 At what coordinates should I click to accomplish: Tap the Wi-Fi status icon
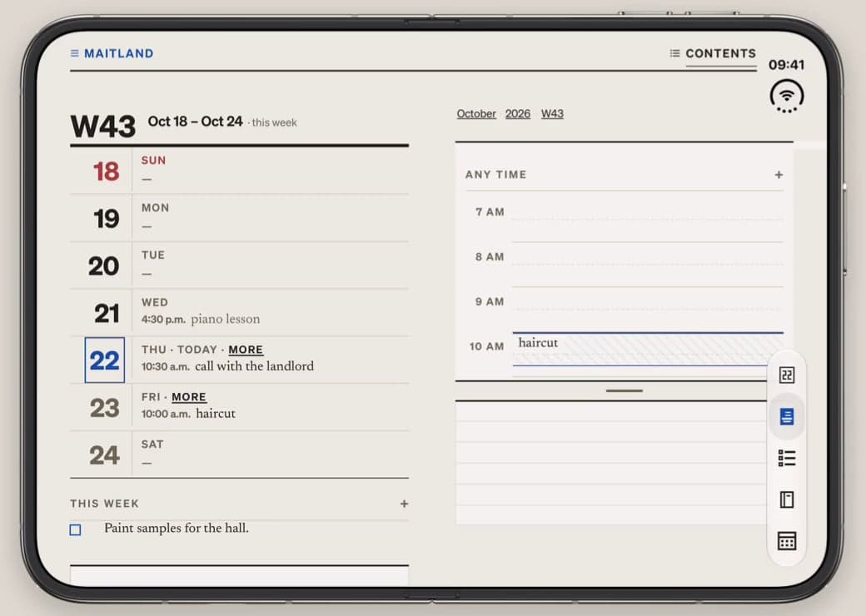click(786, 96)
